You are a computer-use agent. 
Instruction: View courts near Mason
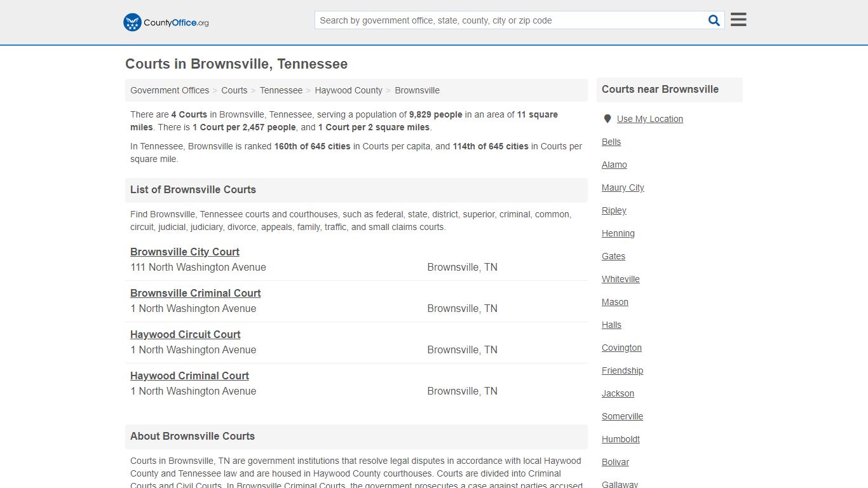click(615, 302)
